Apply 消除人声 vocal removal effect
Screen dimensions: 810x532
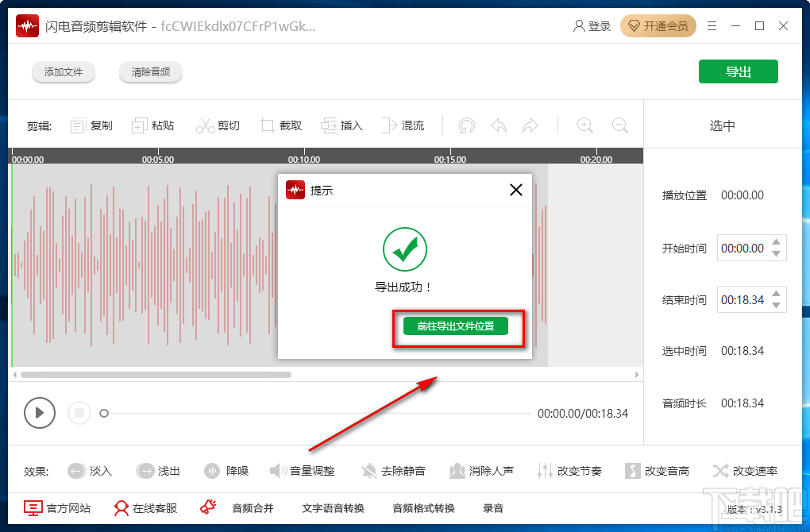point(481,471)
